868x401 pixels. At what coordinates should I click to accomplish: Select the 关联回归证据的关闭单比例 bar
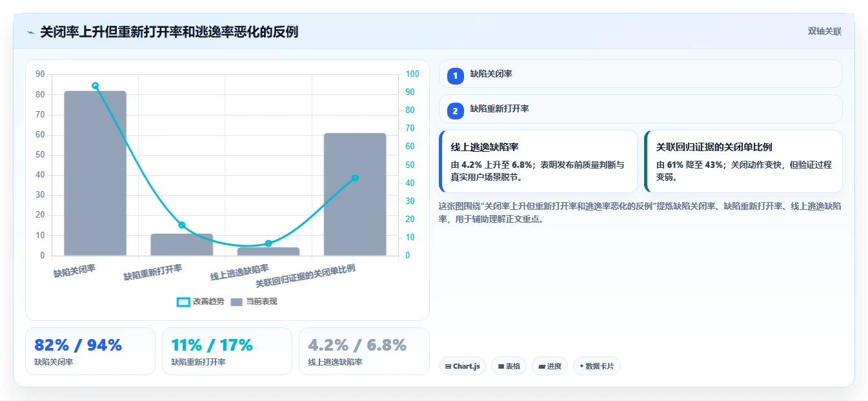click(355, 194)
